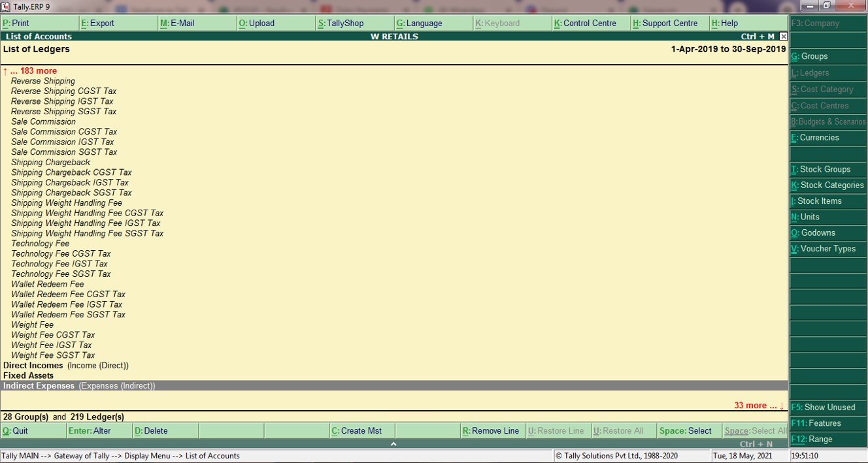Image resolution: width=868 pixels, height=463 pixels.
Task: Open Stock Groups in the side panel
Action: pyautogui.click(x=828, y=169)
